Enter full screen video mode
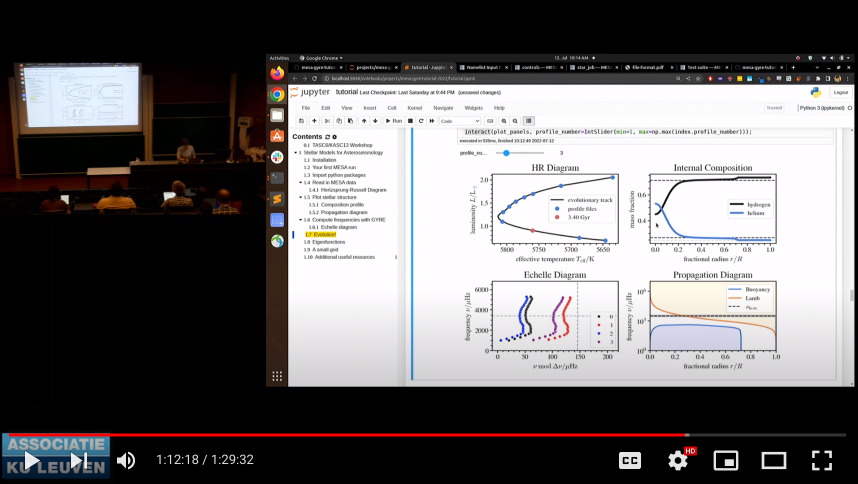The width and height of the screenshot is (858, 484). pyautogui.click(x=822, y=460)
